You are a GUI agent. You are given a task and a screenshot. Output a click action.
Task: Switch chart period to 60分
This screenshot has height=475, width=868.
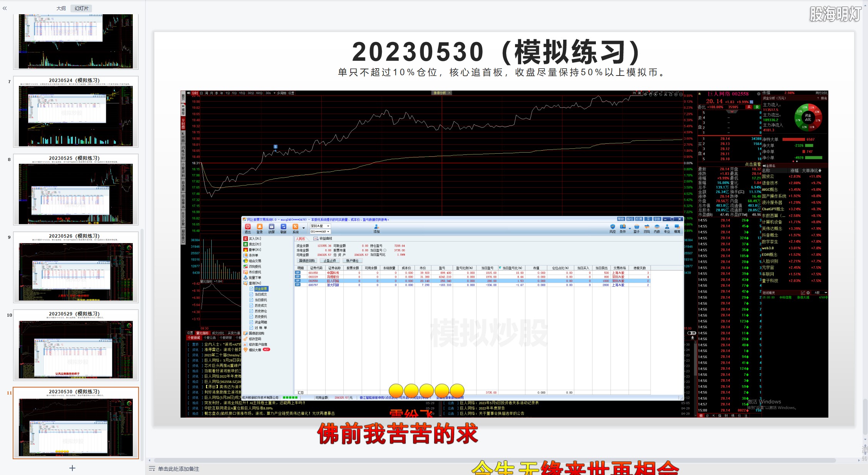pos(259,93)
